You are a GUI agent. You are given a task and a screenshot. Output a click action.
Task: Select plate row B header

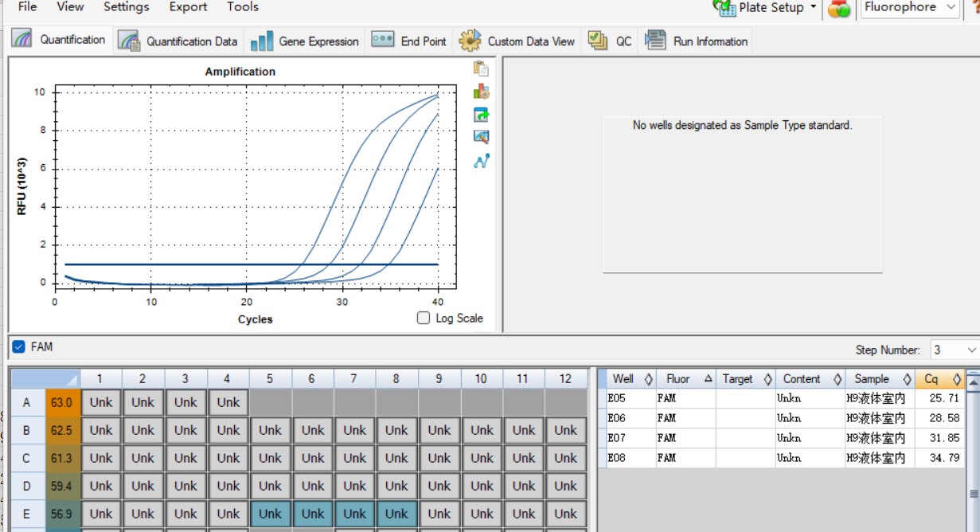(26, 430)
